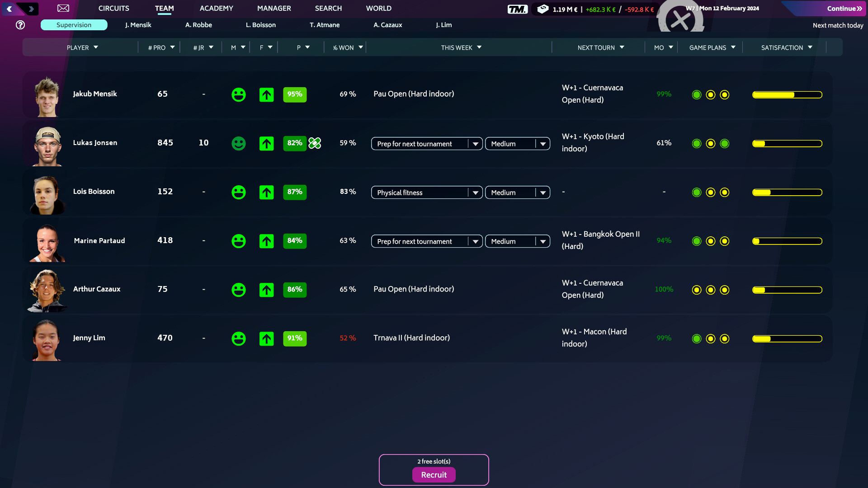Click Jenny Lim's 91% form badge
This screenshot has height=488, width=868.
click(x=295, y=338)
